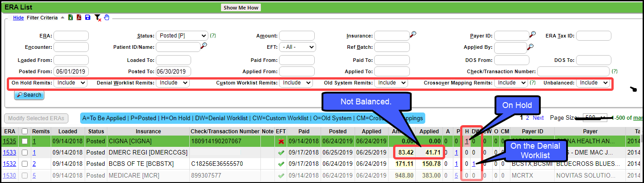644x183 pixels.
Task: Click into the Posted From date field
Action: point(72,71)
